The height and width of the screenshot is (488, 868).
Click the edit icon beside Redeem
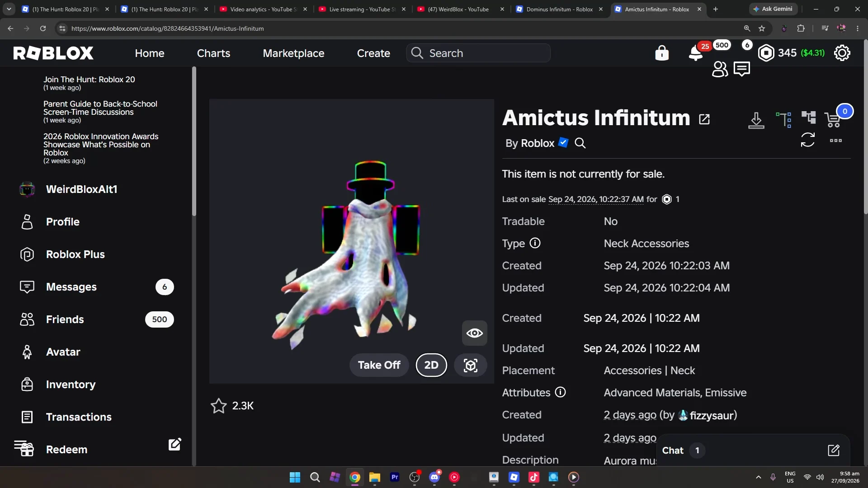(175, 444)
